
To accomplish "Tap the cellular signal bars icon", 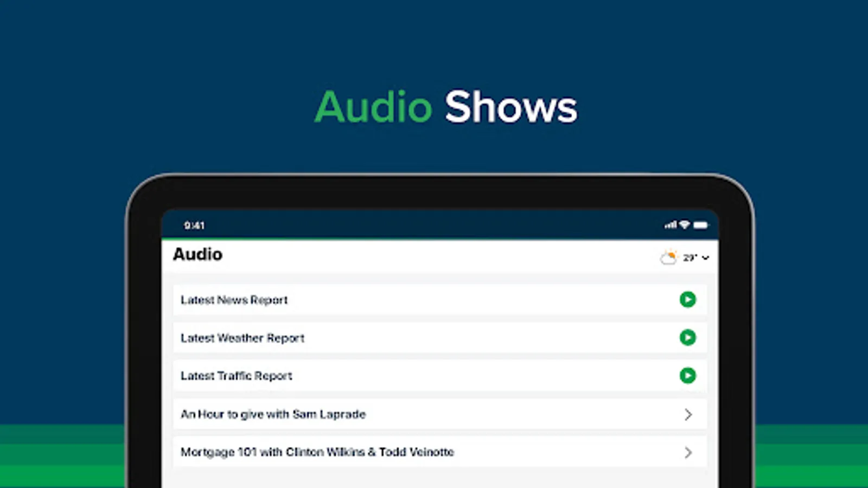I will click(671, 225).
